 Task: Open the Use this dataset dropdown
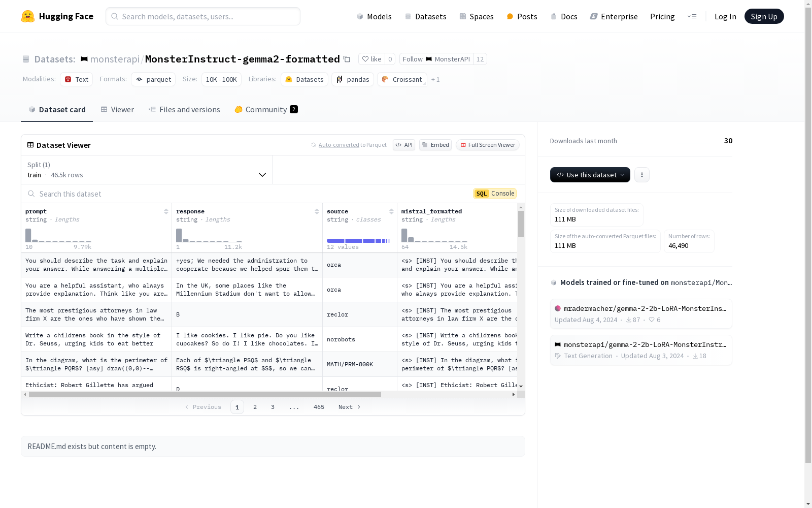590,175
